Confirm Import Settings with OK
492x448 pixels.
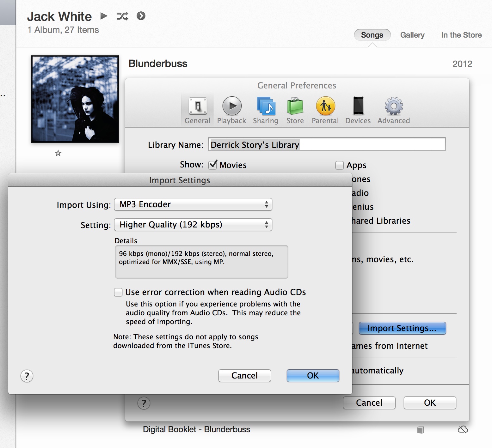pos(313,376)
